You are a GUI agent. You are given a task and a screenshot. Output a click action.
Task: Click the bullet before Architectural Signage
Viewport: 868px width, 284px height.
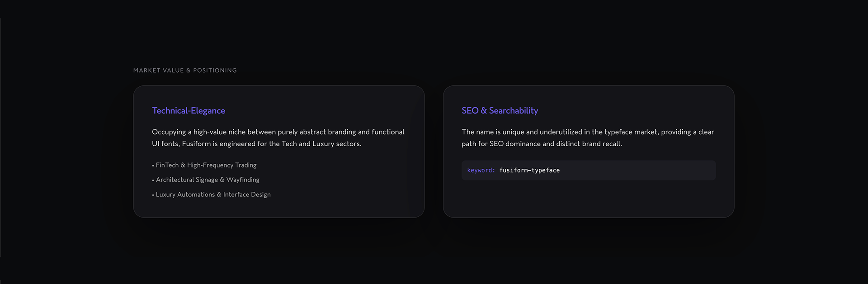click(x=153, y=180)
